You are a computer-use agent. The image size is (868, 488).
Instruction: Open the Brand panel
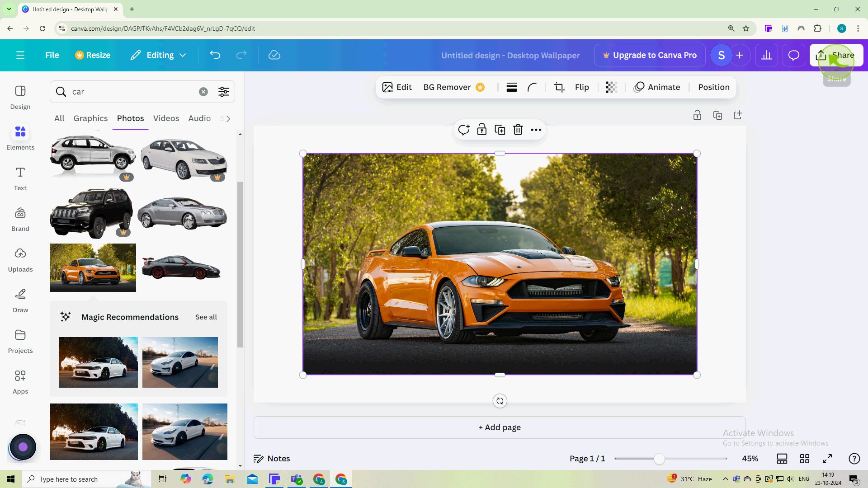pos(20,220)
